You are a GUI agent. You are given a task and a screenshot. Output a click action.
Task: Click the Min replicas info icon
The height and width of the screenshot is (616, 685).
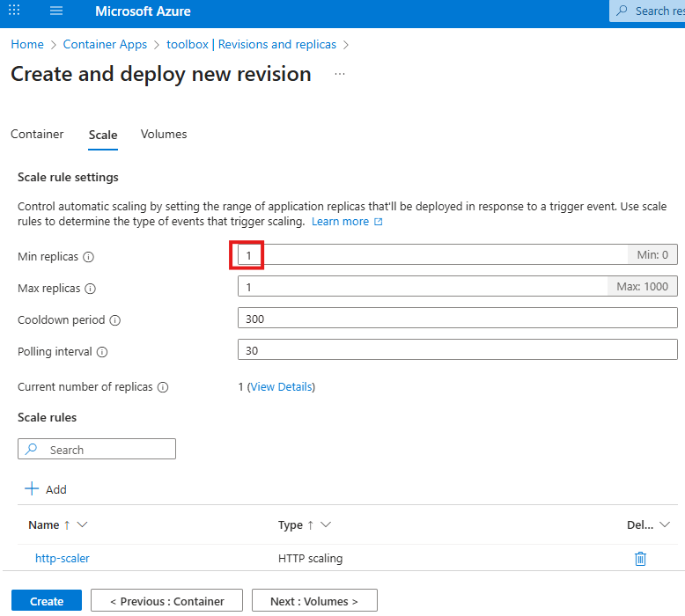[x=88, y=257]
